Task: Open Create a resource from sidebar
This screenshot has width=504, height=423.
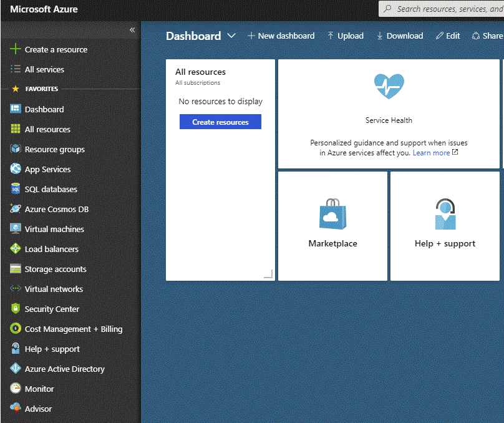Action: (56, 49)
